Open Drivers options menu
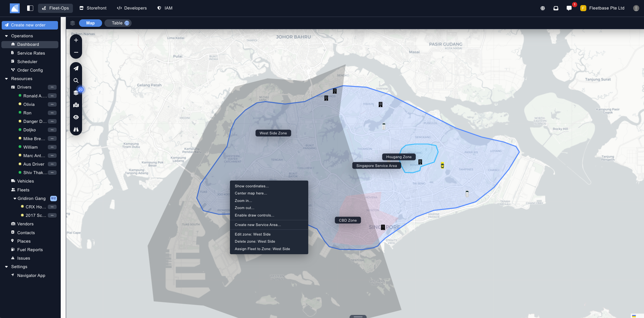The height and width of the screenshot is (318, 644). pos(52,87)
